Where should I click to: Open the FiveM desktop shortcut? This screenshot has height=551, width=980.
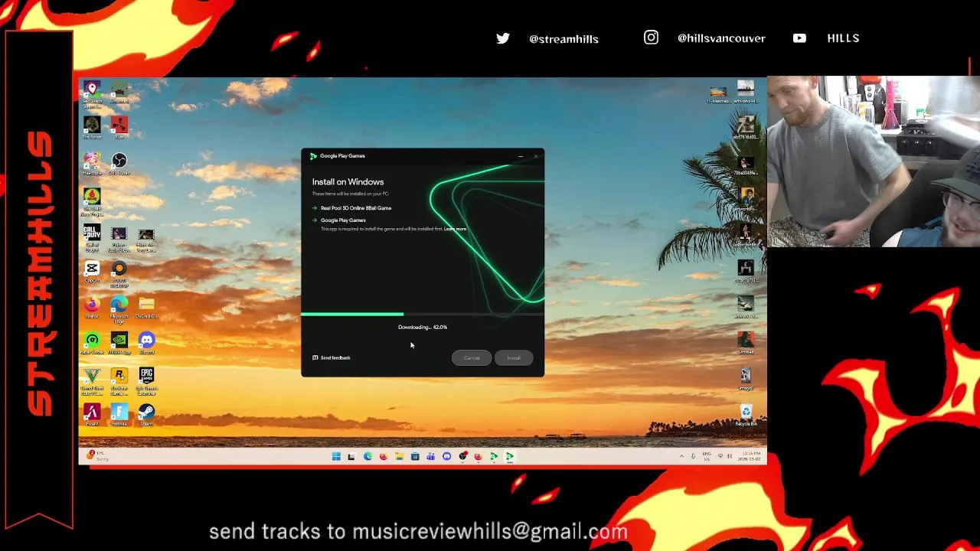[92, 415]
